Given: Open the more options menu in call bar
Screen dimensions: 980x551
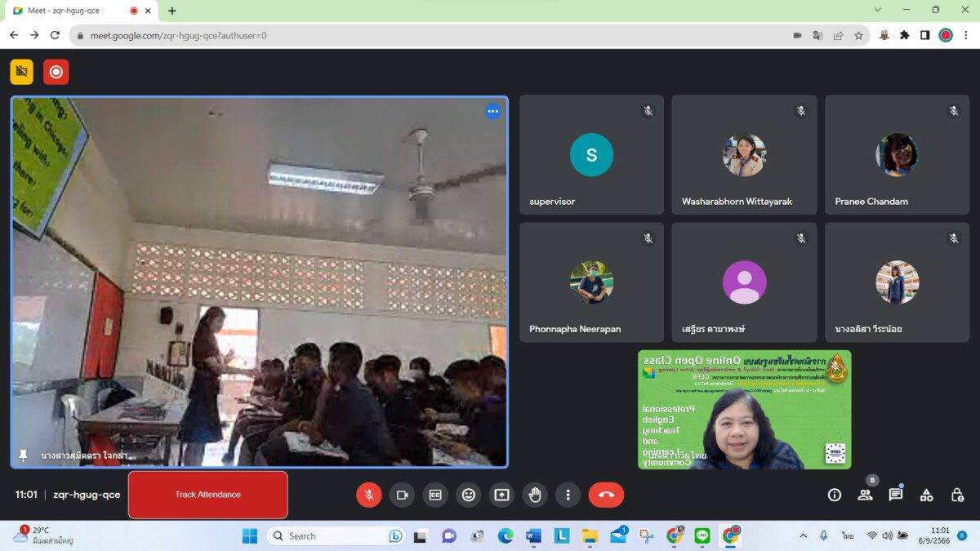Looking at the screenshot, I should point(568,495).
